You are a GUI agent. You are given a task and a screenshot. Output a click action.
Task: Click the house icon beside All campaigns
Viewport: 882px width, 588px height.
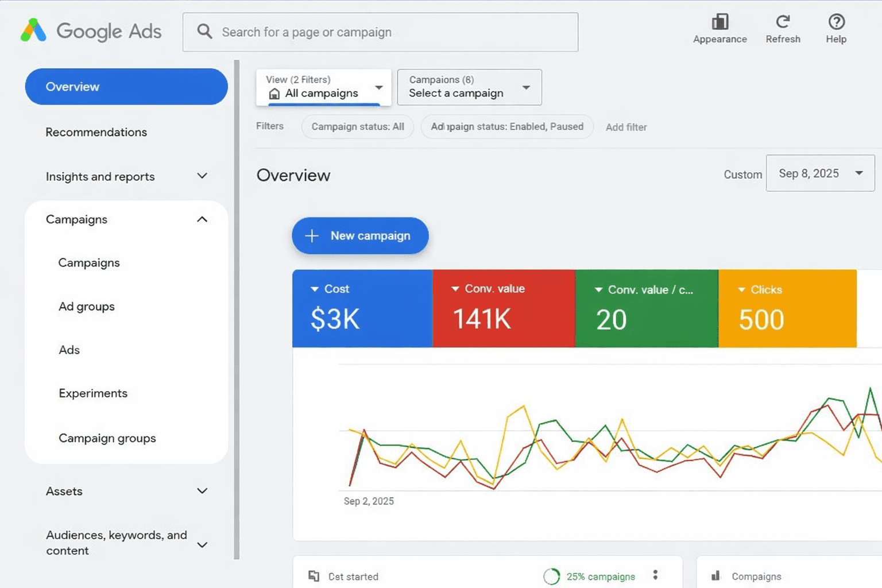pos(274,94)
